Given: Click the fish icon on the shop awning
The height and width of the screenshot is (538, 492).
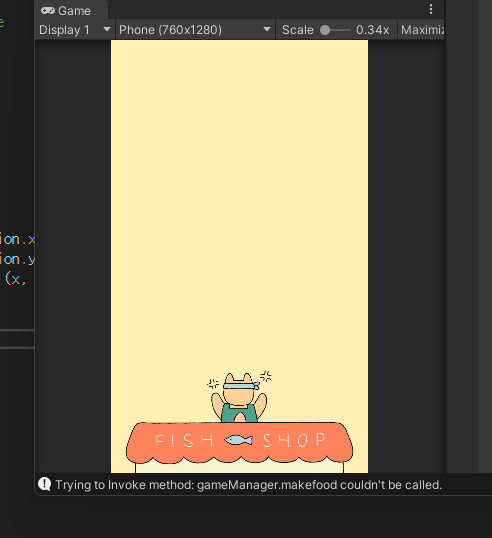Looking at the screenshot, I should [x=238, y=440].
